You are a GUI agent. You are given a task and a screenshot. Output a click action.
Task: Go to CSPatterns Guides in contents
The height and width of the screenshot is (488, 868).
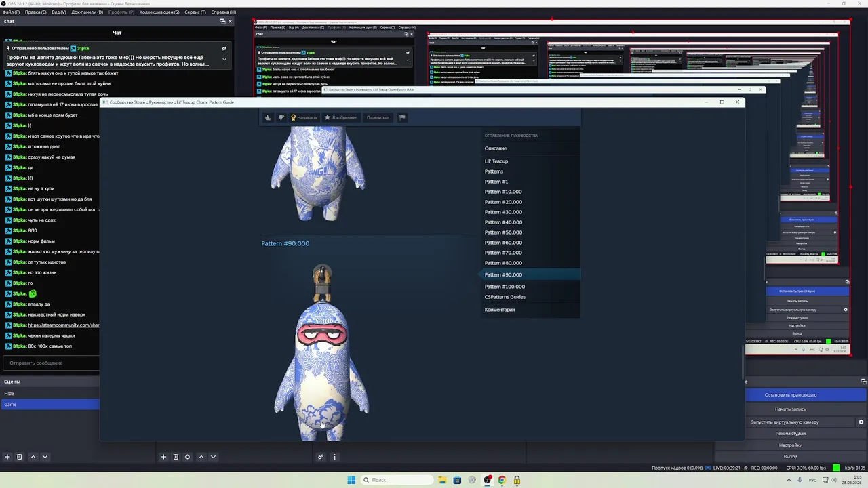pyautogui.click(x=505, y=297)
